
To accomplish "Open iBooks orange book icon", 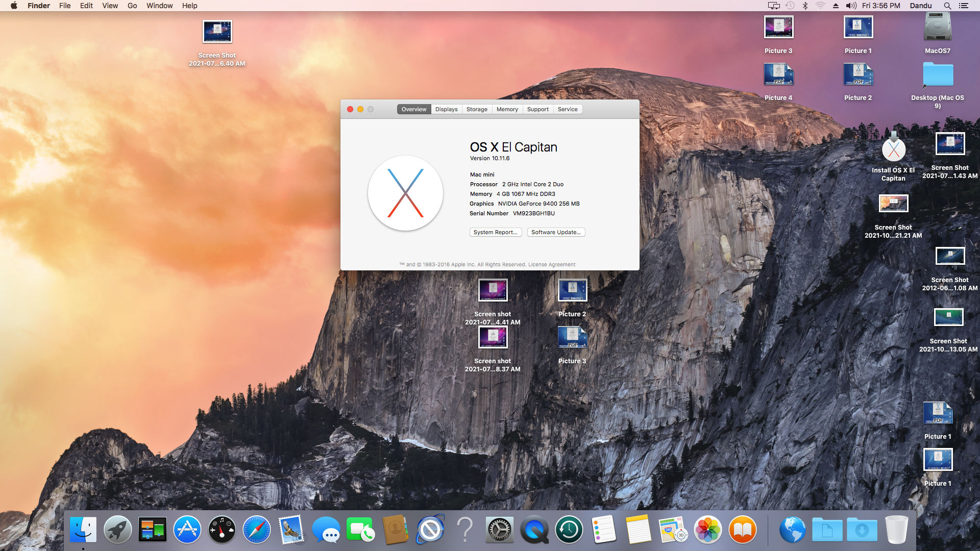I will (742, 530).
